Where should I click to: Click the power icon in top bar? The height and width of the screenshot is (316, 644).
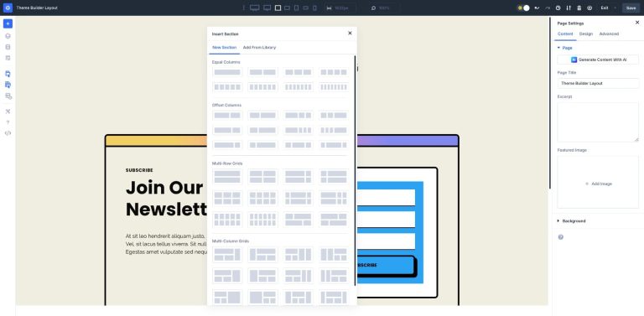(x=589, y=8)
